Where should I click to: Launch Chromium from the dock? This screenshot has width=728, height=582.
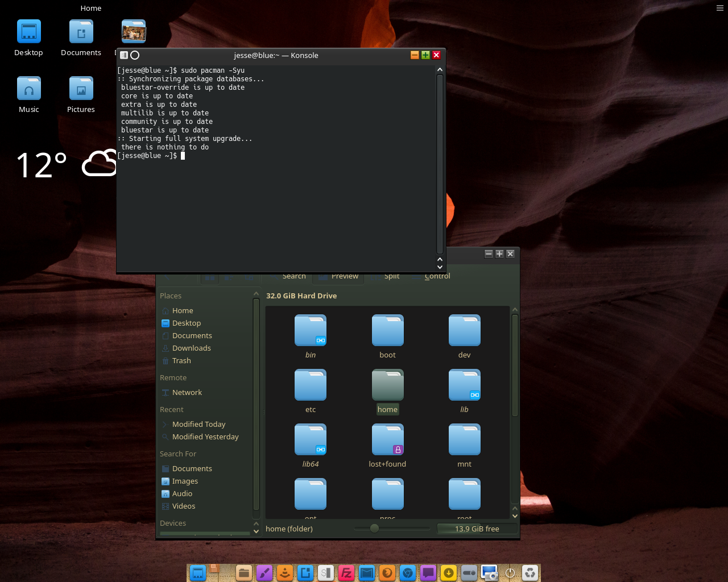point(408,573)
